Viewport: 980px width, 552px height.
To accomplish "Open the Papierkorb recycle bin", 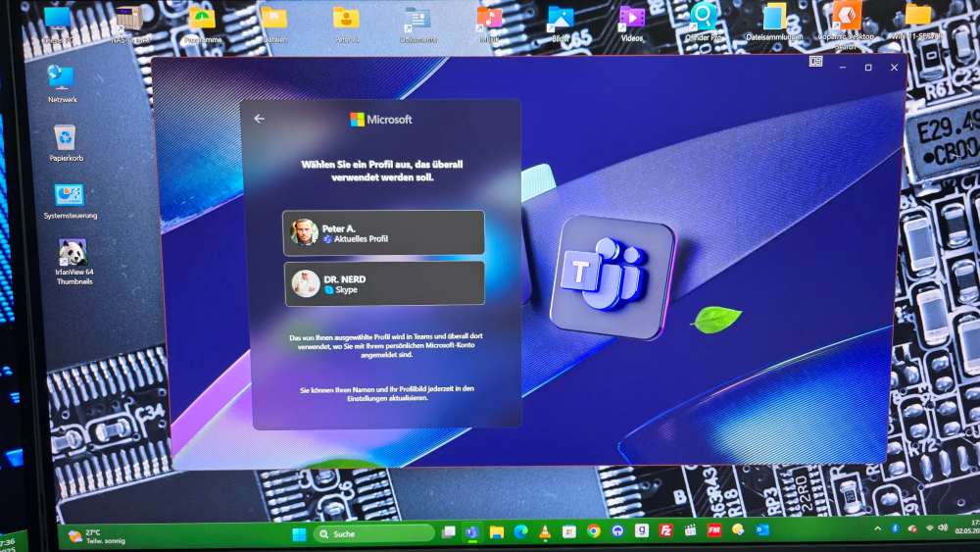I will point(66,143).
